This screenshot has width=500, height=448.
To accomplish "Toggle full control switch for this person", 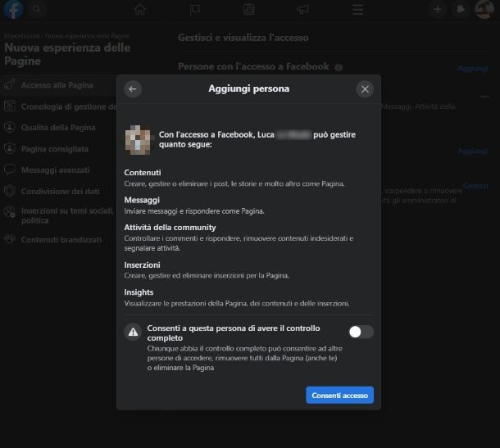I will pyautogui.click(x=361, y=332).
